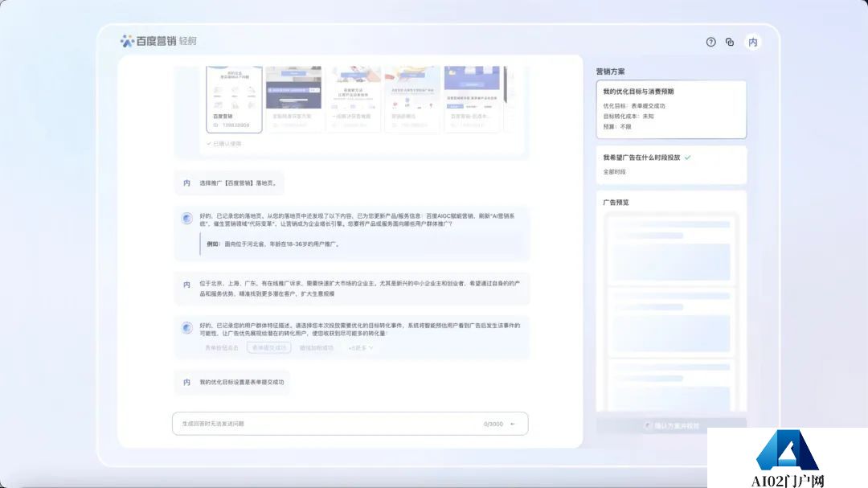
Task: Select the 百度营销 landing page card ID 139838908
Action: 234,99
